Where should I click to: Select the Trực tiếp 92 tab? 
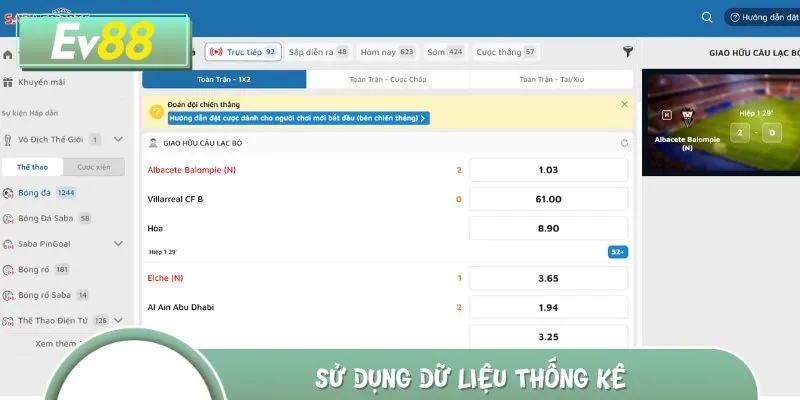[x=243, y=52]
